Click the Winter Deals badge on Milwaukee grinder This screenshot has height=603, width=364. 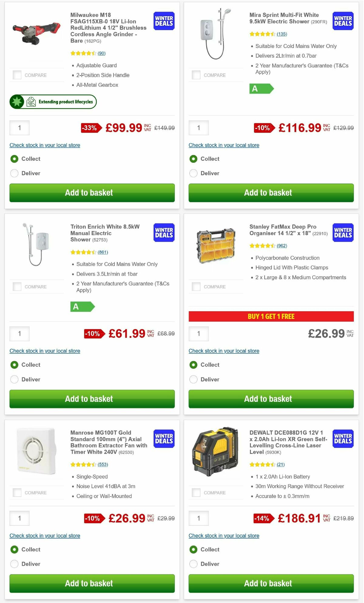point(163,21)
